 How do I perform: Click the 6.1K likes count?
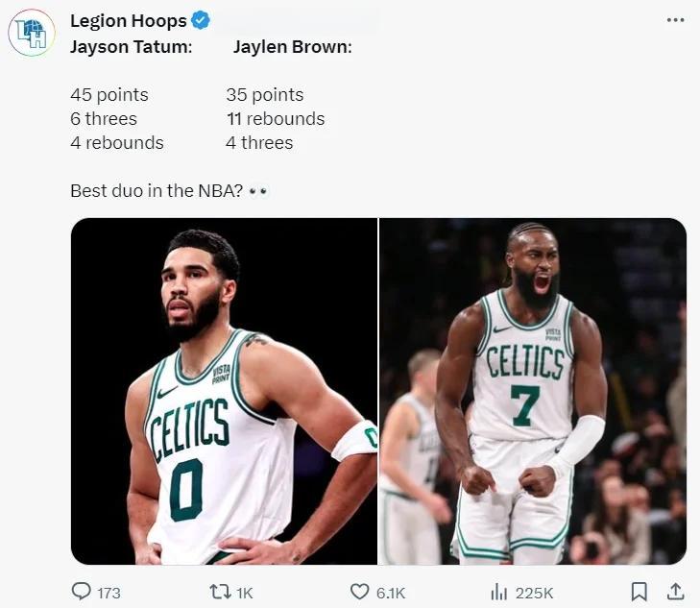[391, 593]
